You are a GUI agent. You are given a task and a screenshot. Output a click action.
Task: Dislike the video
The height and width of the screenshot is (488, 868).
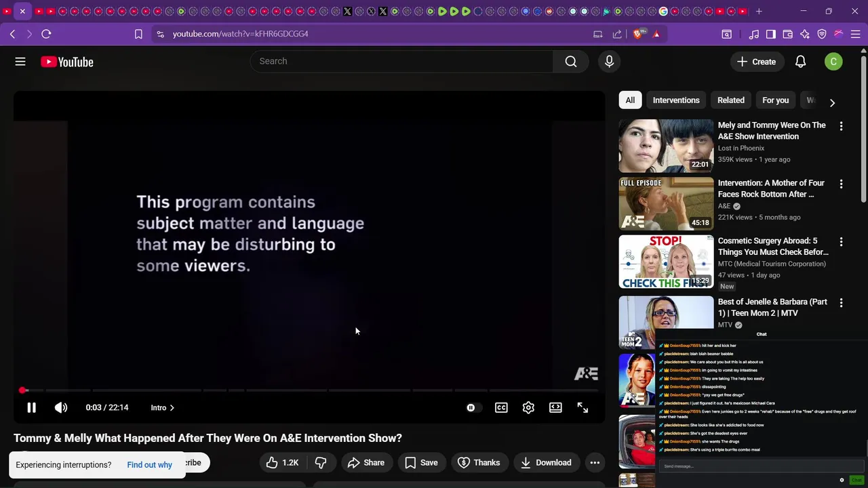coord(321,462)
